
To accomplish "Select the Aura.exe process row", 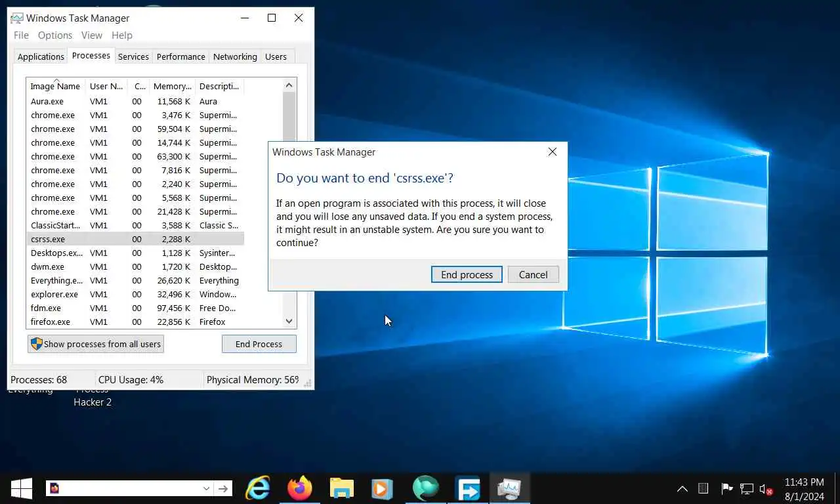I will tap(135, 102).
